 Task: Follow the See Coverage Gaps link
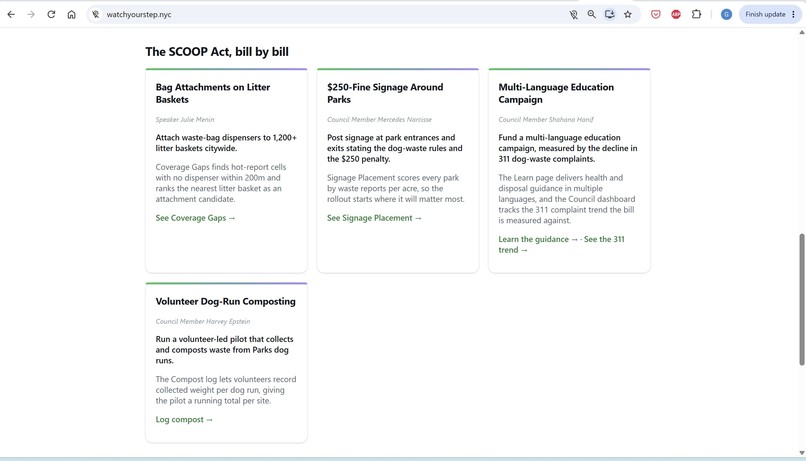[x=195, y=218]
